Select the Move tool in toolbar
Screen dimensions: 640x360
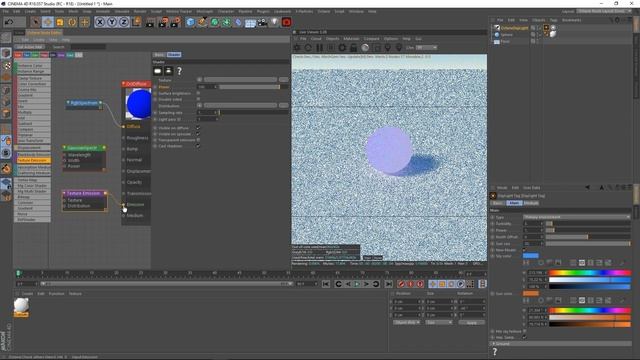coord(48,22)
